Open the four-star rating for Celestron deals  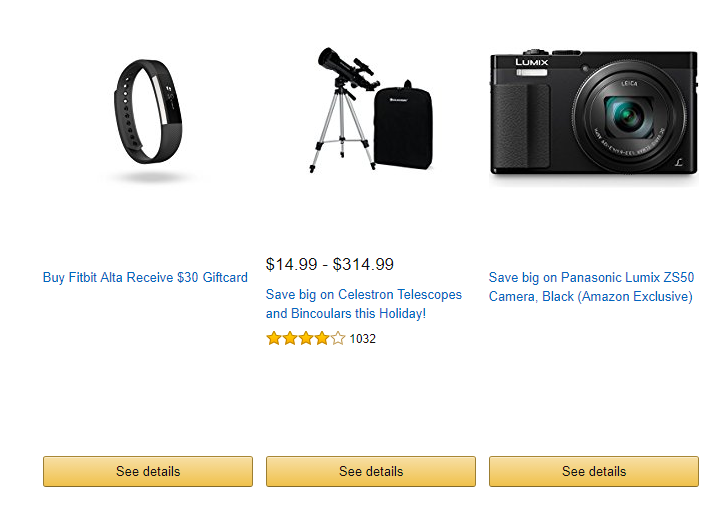(x=305, y=338)
